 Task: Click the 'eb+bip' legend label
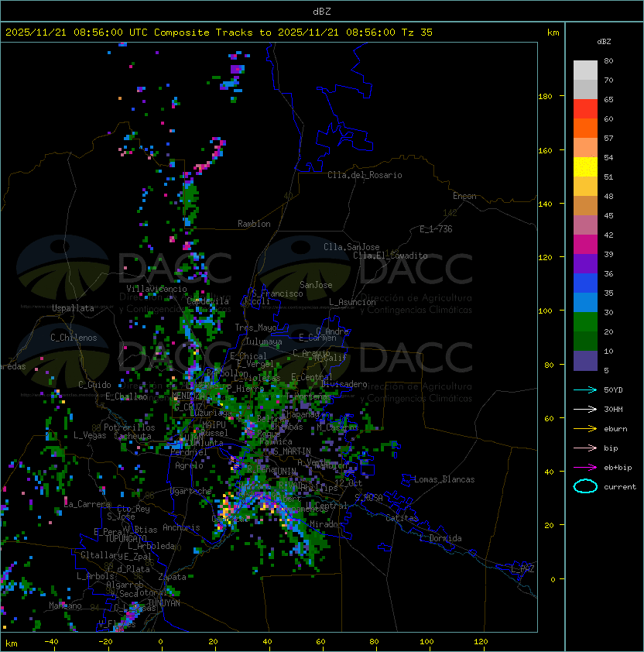[618, 468]
